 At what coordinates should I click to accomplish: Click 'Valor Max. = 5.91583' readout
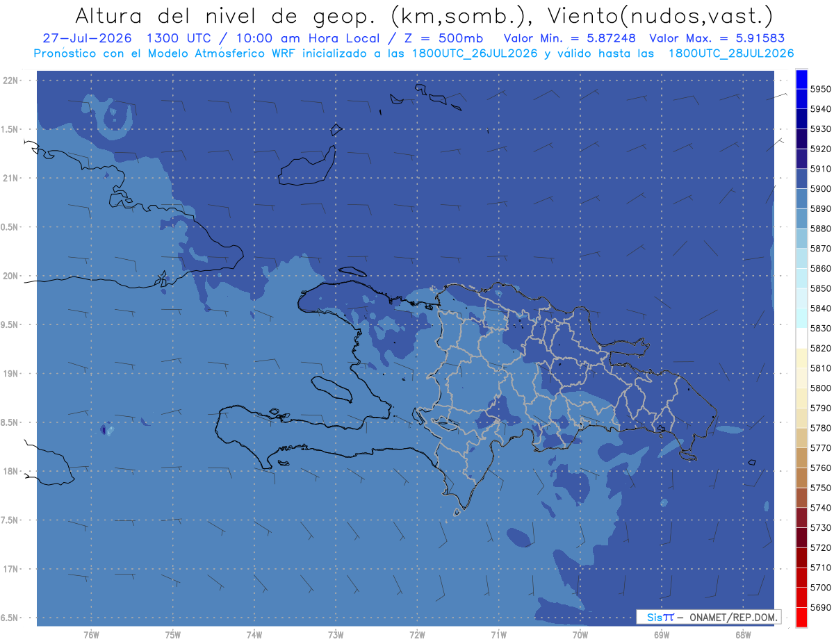pyautogui.click(x=717, y=39)
